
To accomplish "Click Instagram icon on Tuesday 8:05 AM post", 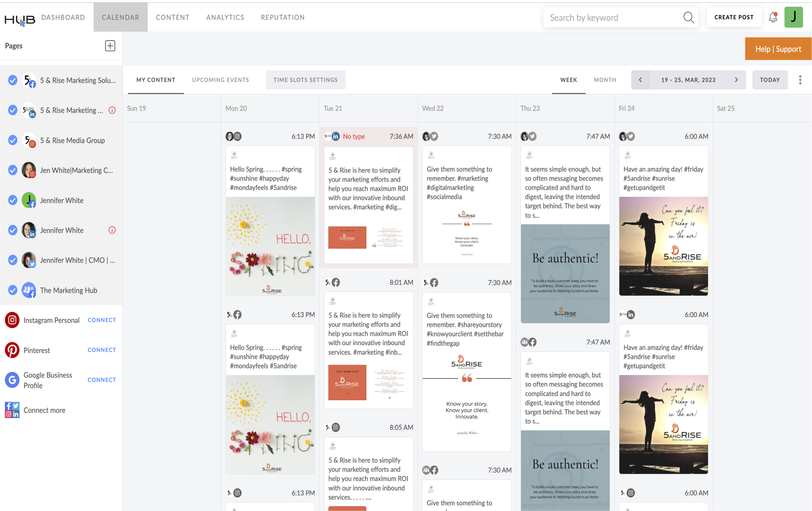I will [336, 427].
